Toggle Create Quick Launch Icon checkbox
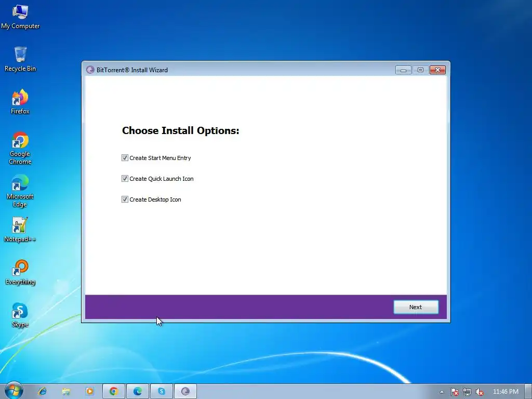 tap(125, 179)
